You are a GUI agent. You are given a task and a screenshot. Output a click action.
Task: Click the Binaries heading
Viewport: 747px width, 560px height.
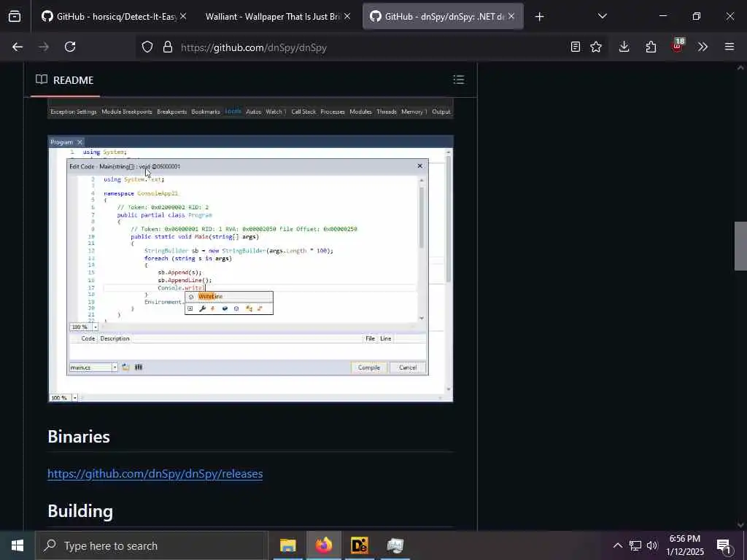(79, 437)
